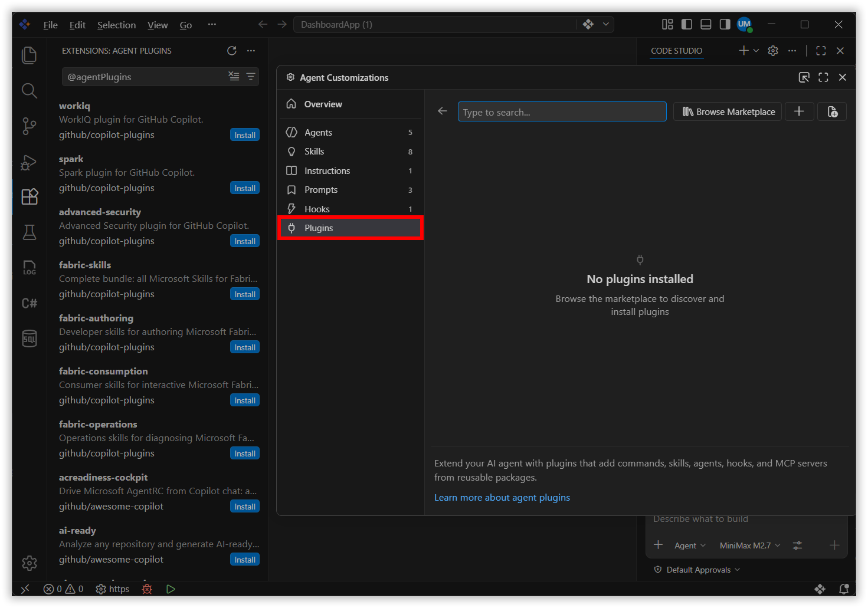Image resolution: width=868 pixels, height=608 pixels.
Task: Open the Edit menu
Action: click(x=77, y=25)
